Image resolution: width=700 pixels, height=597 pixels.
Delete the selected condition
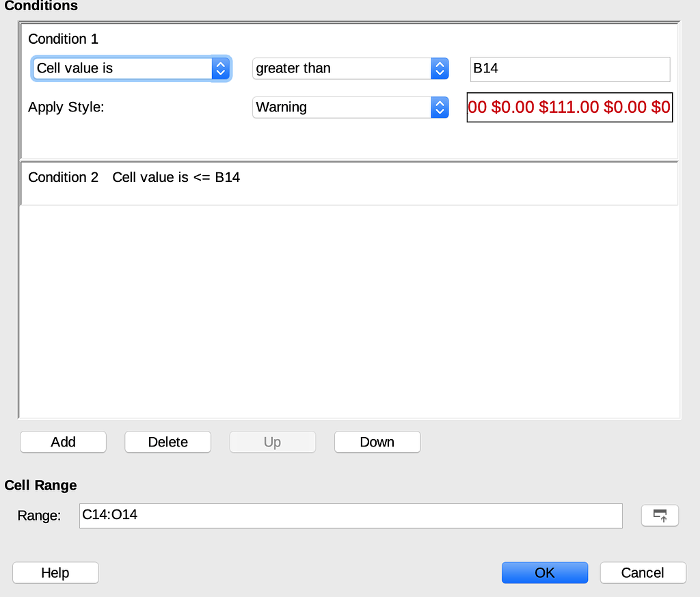click(x=167, y=442)
